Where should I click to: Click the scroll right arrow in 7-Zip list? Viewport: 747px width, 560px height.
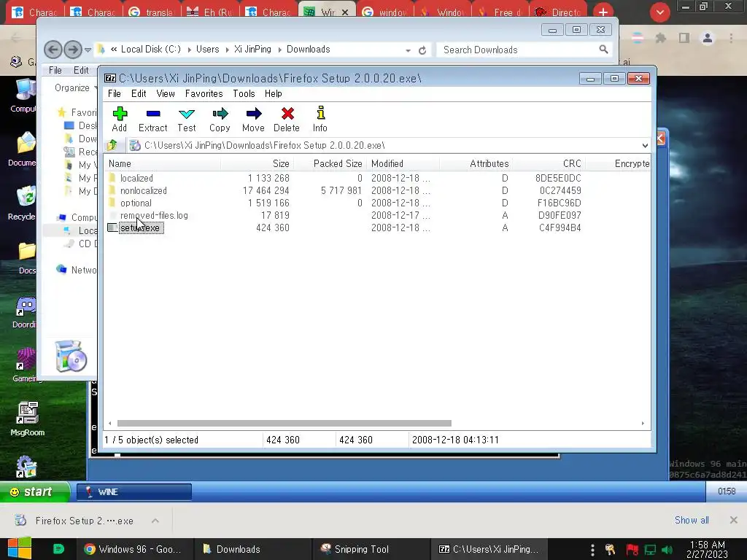pyautogui.click(x=643, y=423)
